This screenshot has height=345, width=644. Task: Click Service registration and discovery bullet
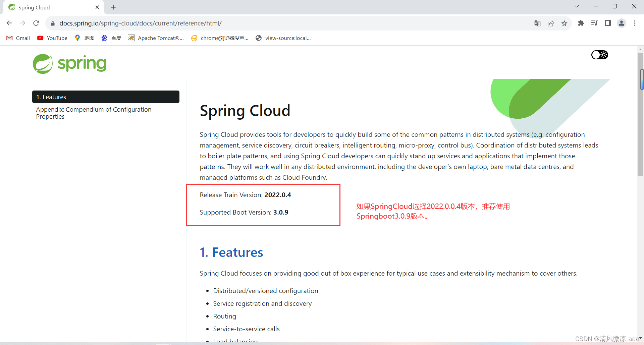pyautogui.click(x=262, y=303)
